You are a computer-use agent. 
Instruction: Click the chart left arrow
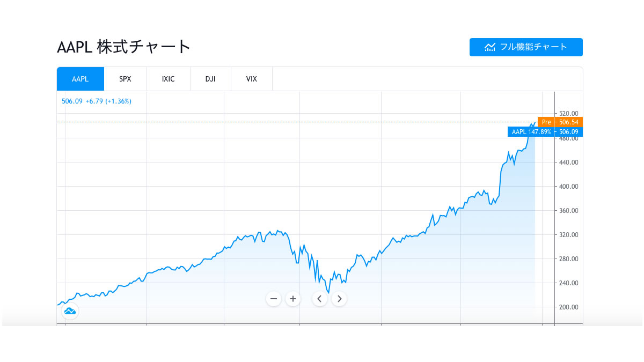(x=320, y=298)
